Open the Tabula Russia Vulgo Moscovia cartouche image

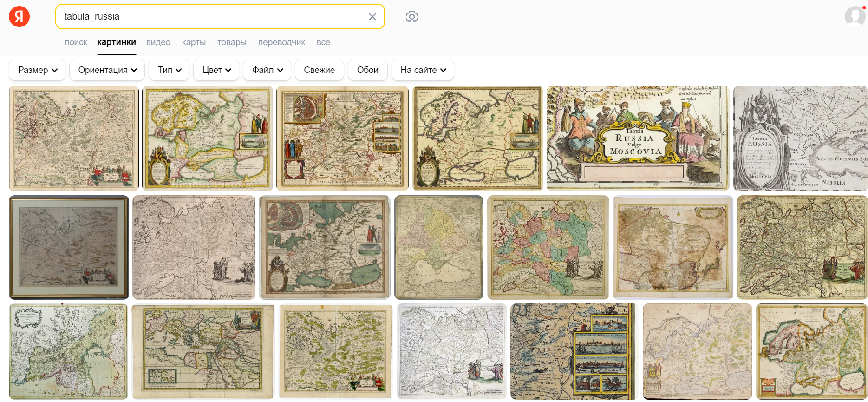click(638, 138)
